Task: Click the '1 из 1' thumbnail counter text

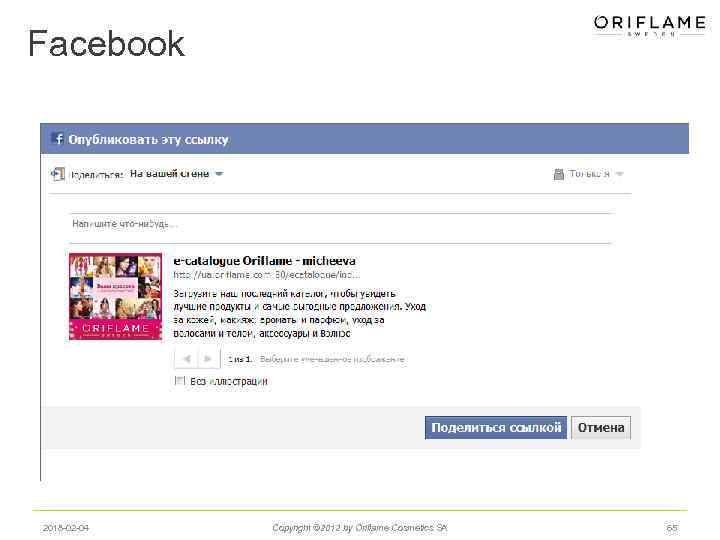Action: point(240,359)
